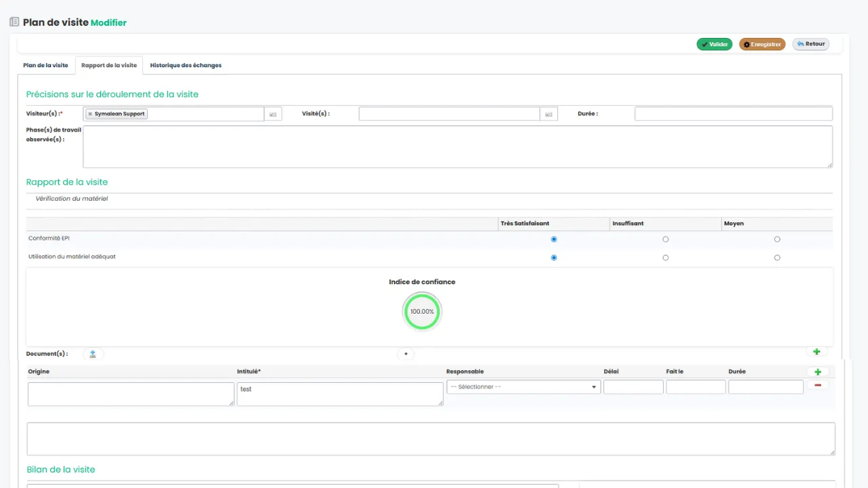Select Moyen for Utilisation du matériel adéquat
This screenshot has height=488, width=868.
pos(777,258)
